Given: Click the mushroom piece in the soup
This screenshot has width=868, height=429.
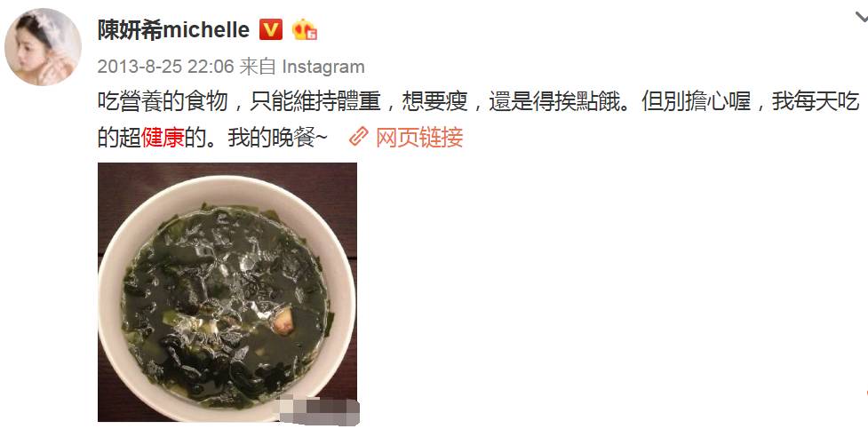Looking at the screenshot, I should point(283,322).
